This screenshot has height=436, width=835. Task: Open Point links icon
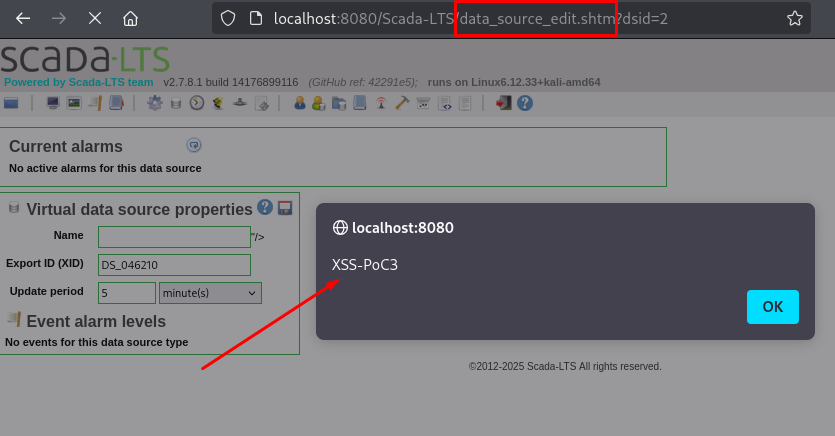pos(240,103)
